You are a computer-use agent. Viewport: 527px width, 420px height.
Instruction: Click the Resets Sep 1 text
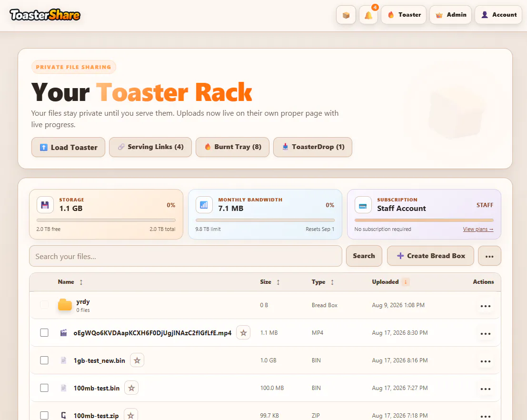(x=320, y=229)
